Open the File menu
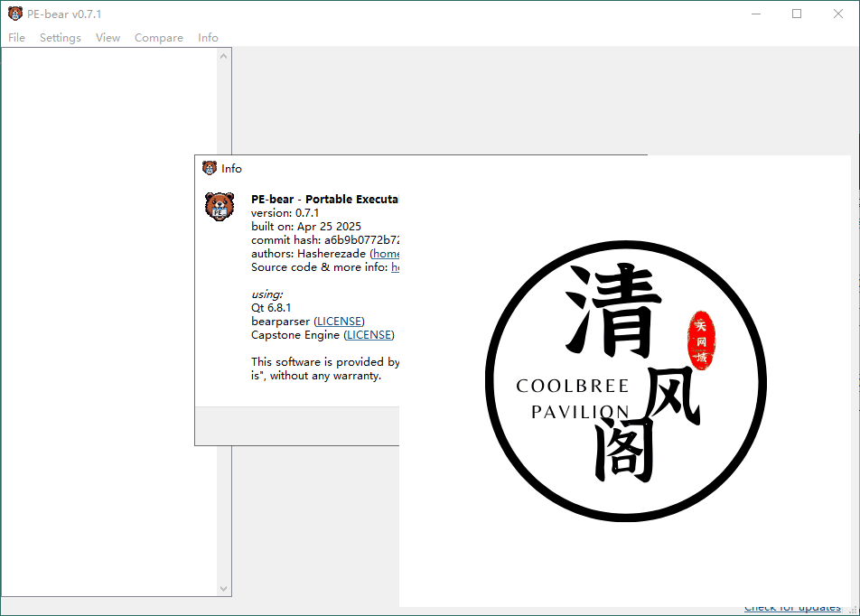 pyautogui.click(x=16, y=37)
